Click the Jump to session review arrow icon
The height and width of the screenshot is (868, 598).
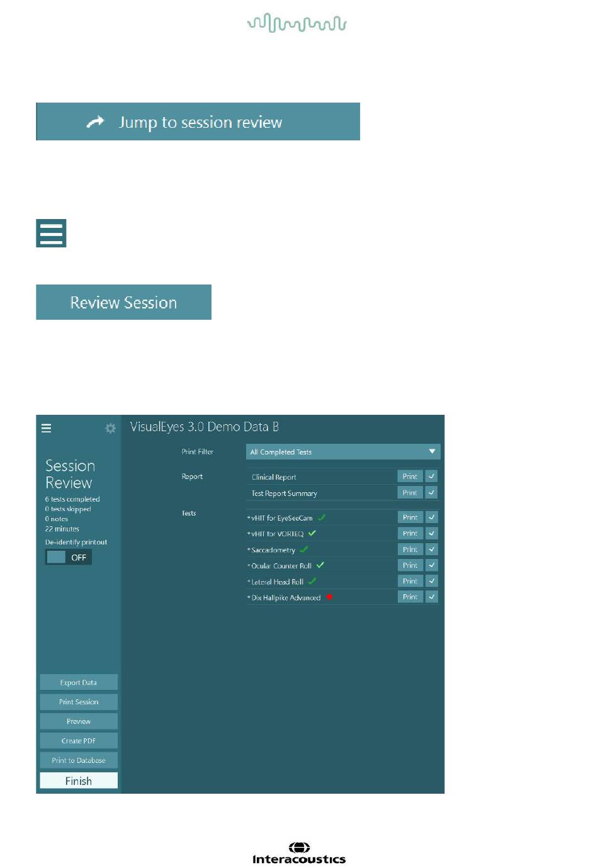pos(95,122)
